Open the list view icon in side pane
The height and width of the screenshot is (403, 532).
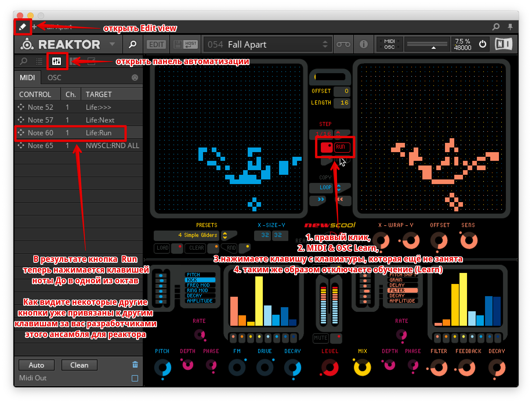[x=39, y=61]
